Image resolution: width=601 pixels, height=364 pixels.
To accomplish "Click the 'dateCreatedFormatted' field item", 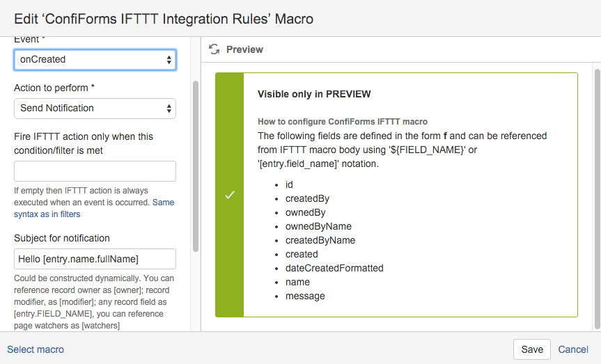I will (x=334, y=268).
